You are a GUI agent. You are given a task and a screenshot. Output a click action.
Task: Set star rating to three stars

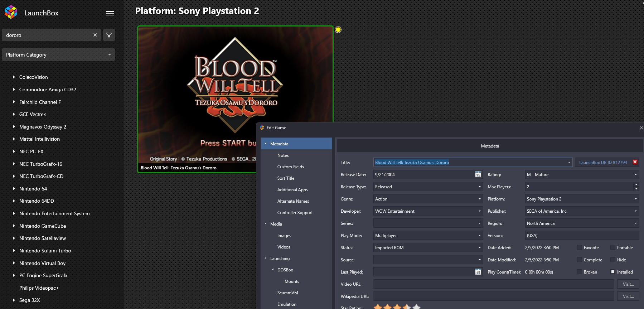(397, 307)
